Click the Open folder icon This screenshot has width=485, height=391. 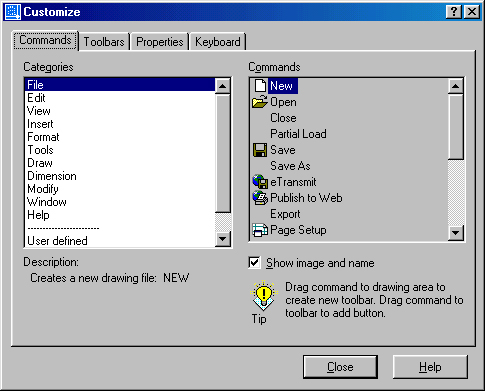coord(260,102)
